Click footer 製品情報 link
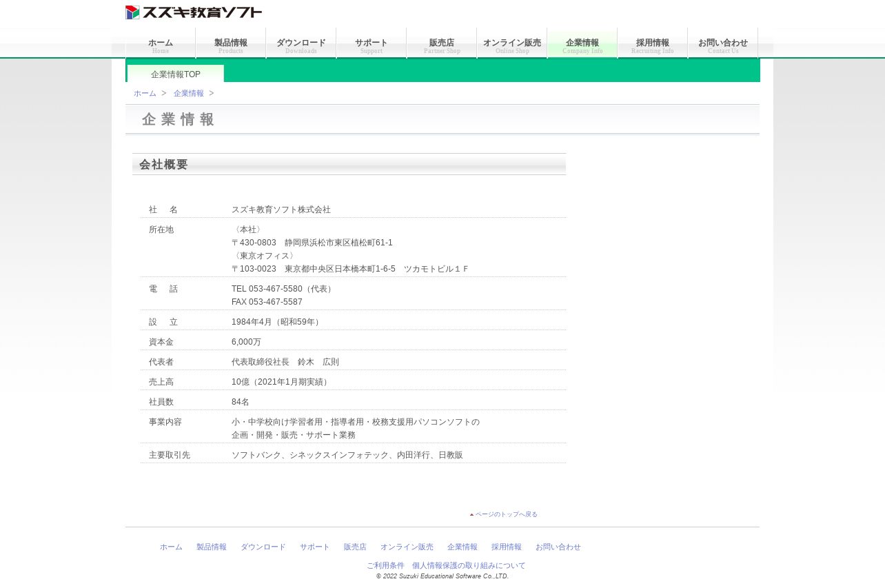 point(212,547)
